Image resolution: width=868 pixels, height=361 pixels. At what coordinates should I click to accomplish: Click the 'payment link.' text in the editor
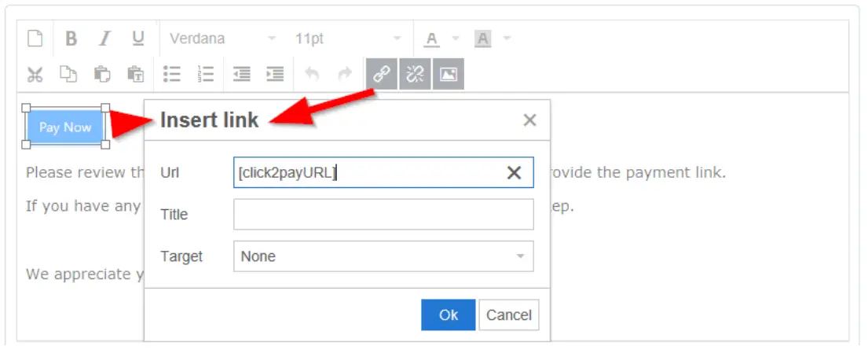(676, 172)
